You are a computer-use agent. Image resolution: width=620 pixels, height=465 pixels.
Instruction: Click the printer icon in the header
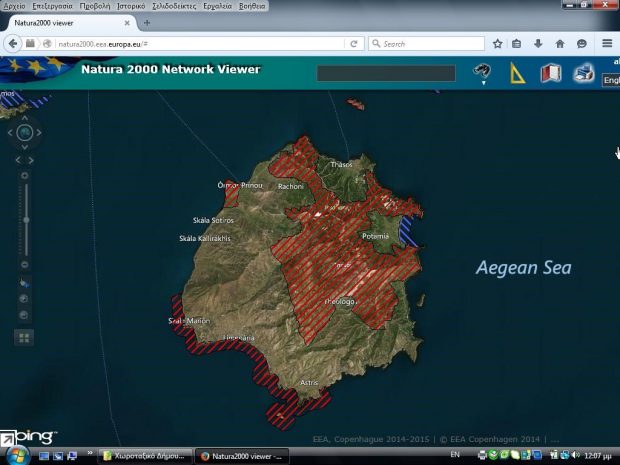584,73
